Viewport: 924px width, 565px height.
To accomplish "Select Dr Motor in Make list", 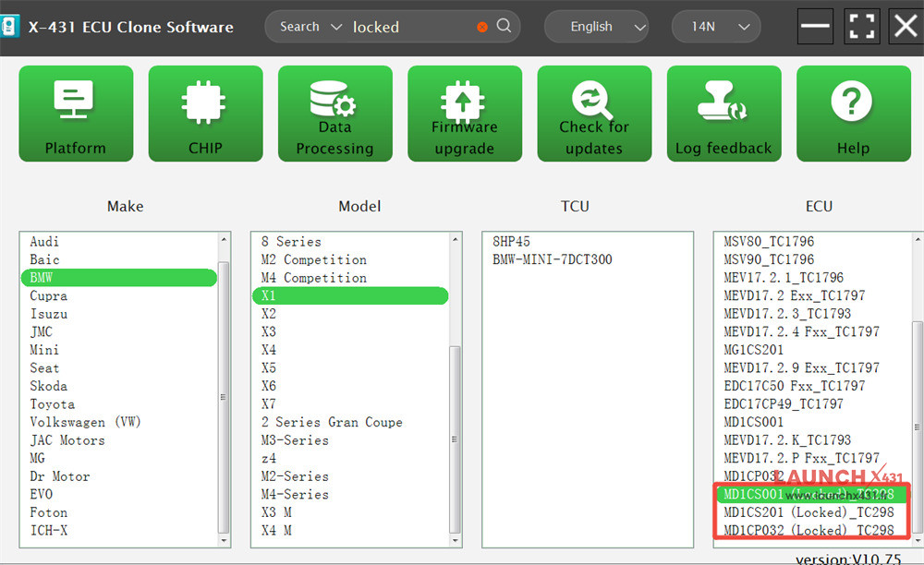I will tap(119, 476).
